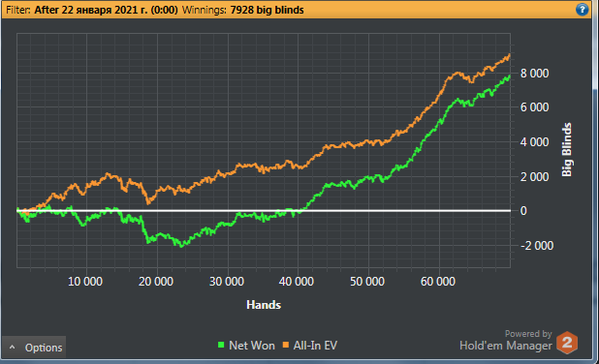Expand the Options panel
This screenshot has height=364, width=599.
click(34, 348)
